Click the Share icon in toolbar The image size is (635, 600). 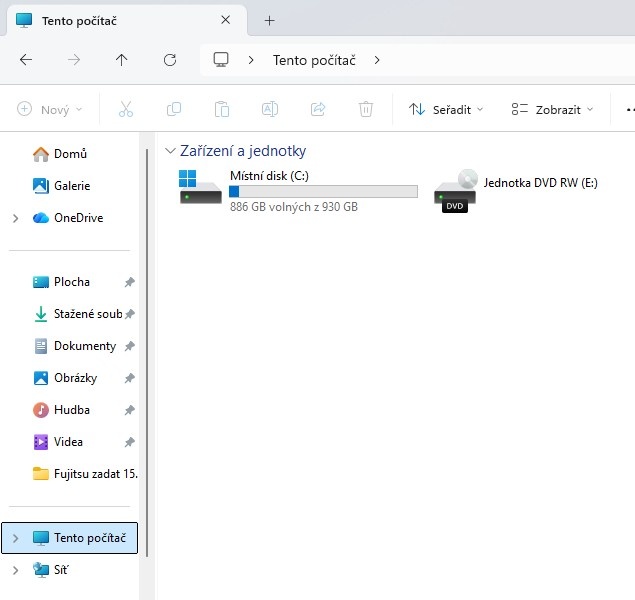pyautogui.click(x=318, y=109)
